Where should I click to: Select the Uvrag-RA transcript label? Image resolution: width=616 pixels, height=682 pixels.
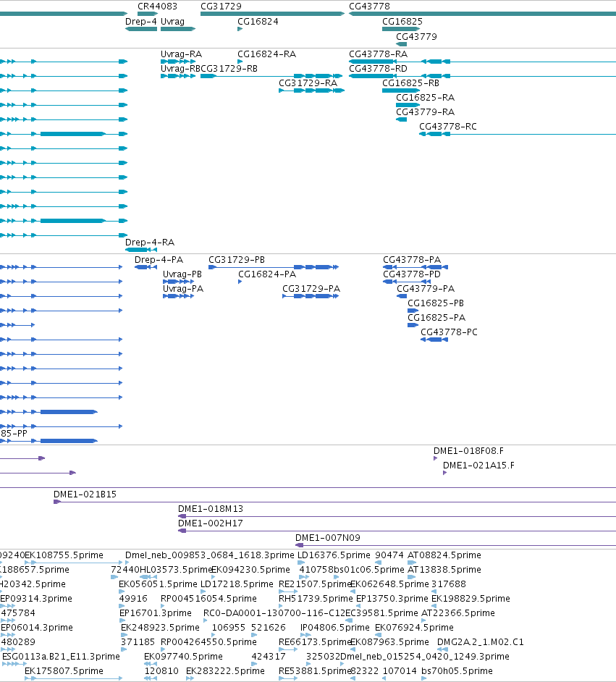point(181,54)
